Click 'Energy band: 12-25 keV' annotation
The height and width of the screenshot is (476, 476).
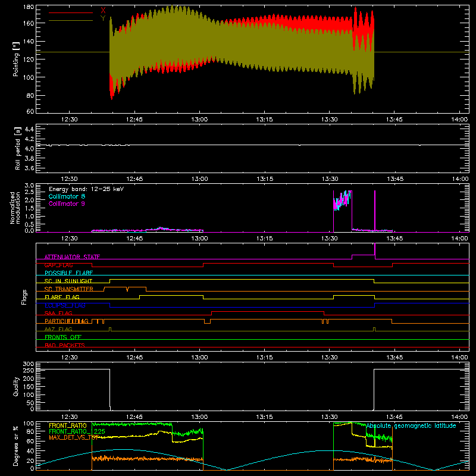click(86, 189)
